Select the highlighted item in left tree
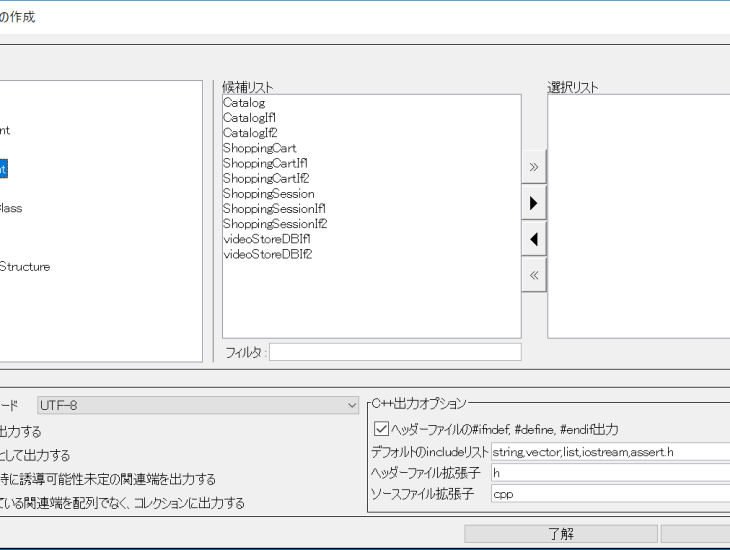730x550 pixels. pyautogui.click(x=3, y=170)
